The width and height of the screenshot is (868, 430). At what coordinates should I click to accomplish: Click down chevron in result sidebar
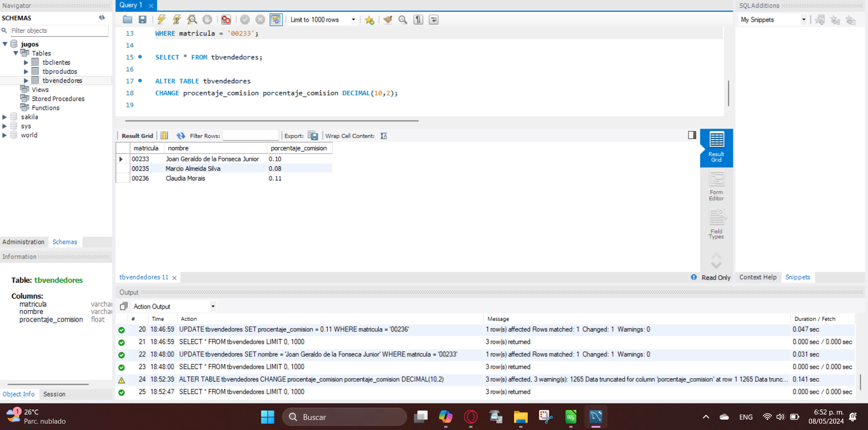click(717, 265)
